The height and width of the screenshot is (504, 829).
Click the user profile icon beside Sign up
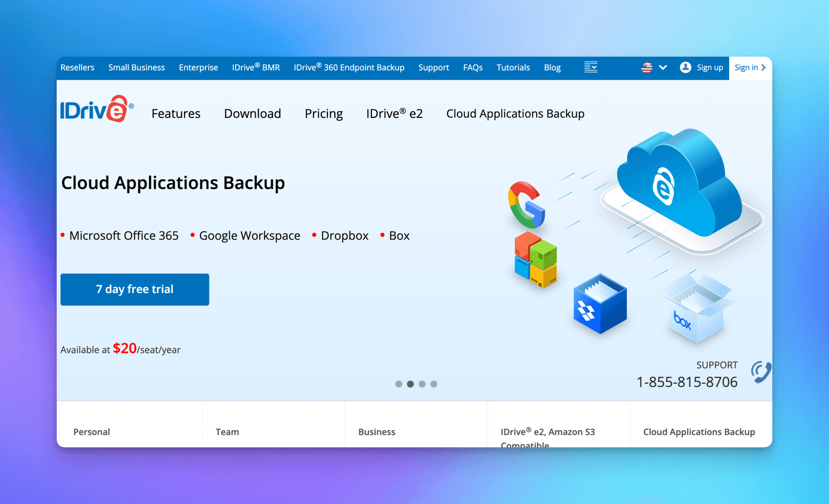(685, 67)
